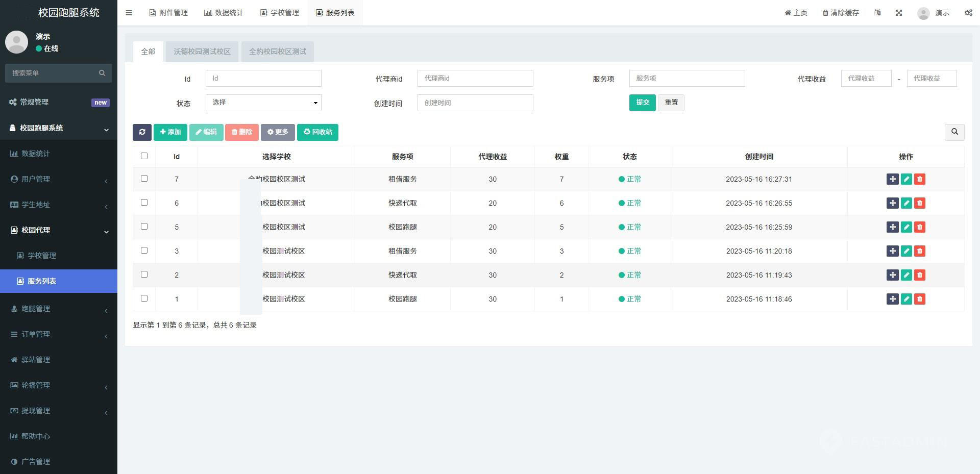Select the checkbox for row Id 6

point(144,203)
